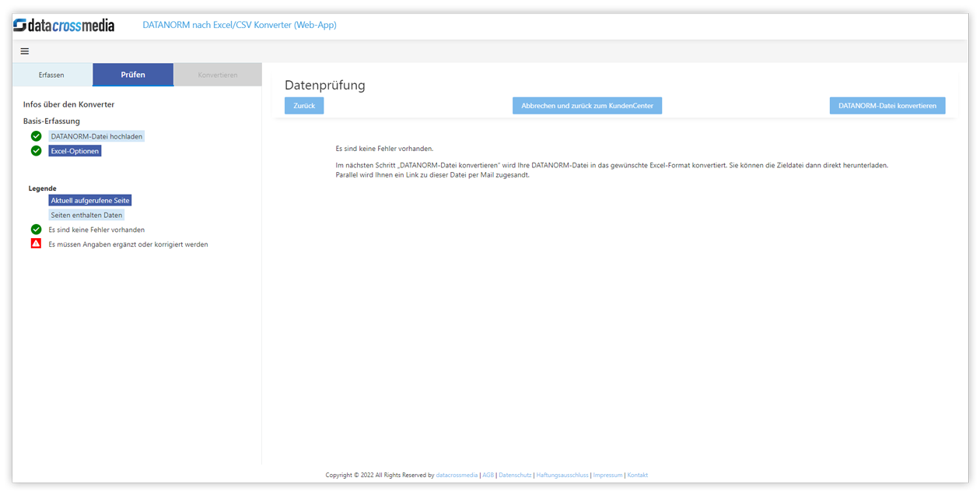
Task: Start DATANORM-Datei konvertieren
Action: coord(887,106)
